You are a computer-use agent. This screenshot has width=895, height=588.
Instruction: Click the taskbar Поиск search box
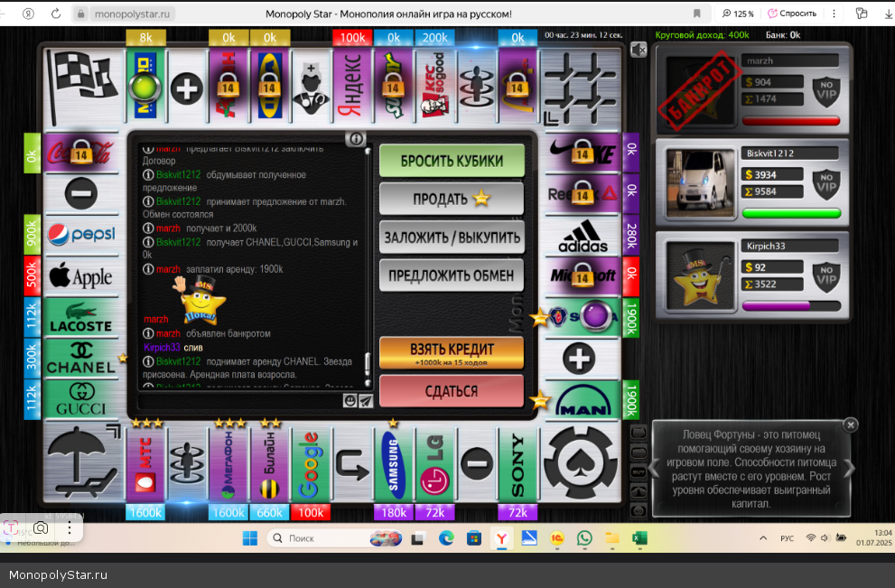(334, 538)
